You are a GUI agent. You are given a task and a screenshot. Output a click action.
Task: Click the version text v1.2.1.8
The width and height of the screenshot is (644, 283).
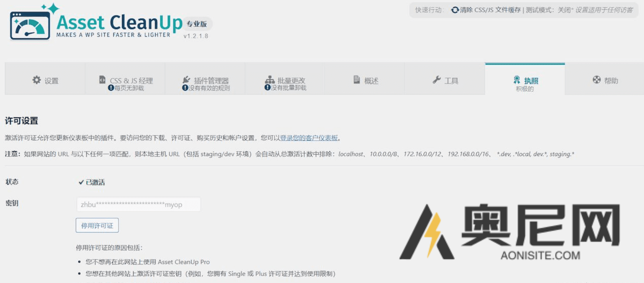(196, 36)
